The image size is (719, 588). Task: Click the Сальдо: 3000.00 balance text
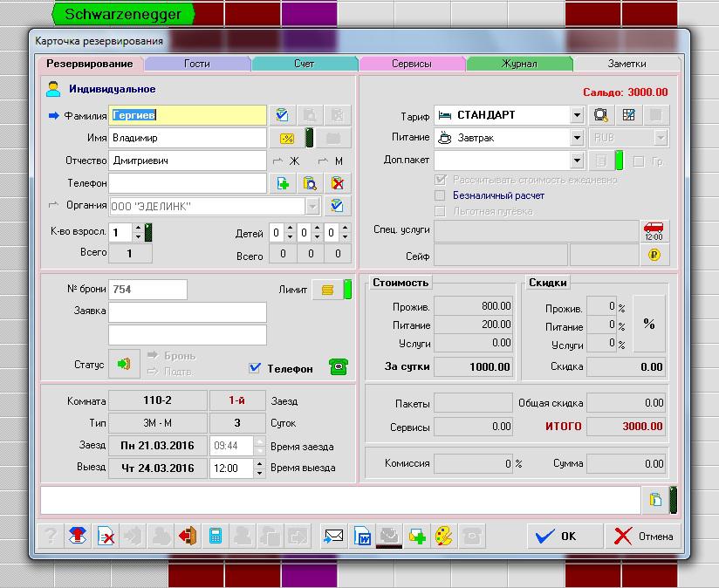click(626, 92)
